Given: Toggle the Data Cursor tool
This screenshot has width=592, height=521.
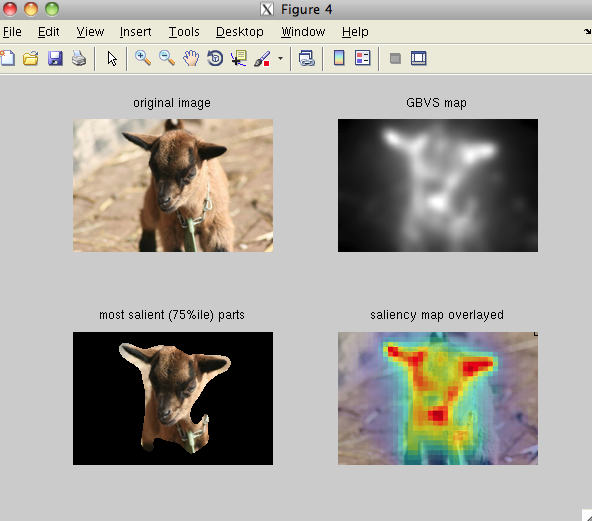Looking at the screenshot, I should [x=239, y=59].
